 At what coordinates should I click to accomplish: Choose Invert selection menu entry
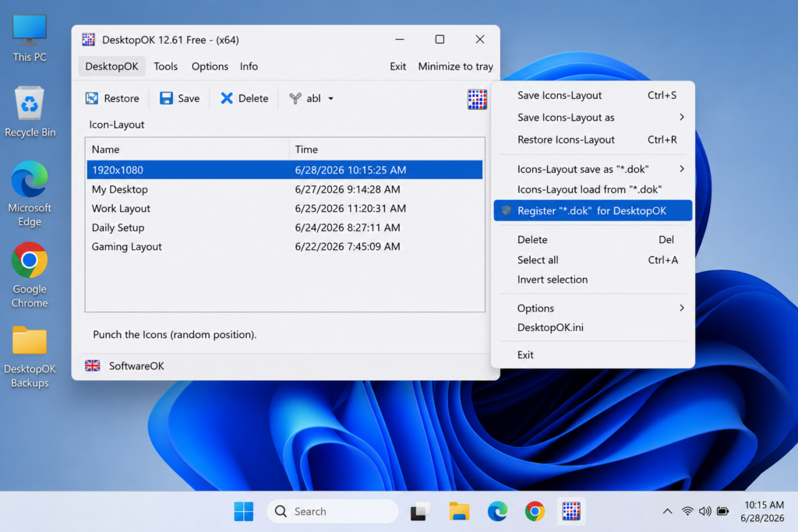pyautogui.click(x=593, y=279)
